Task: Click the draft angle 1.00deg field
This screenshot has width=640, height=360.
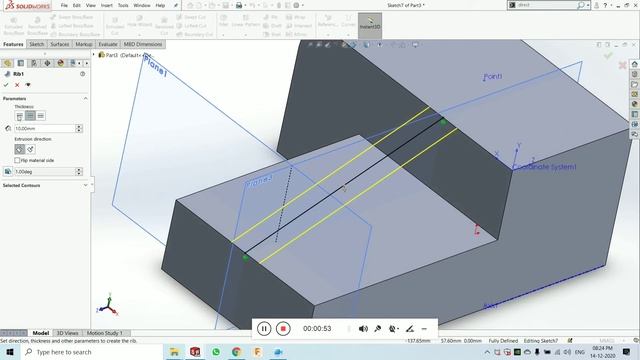Action: tap(45, 172)
